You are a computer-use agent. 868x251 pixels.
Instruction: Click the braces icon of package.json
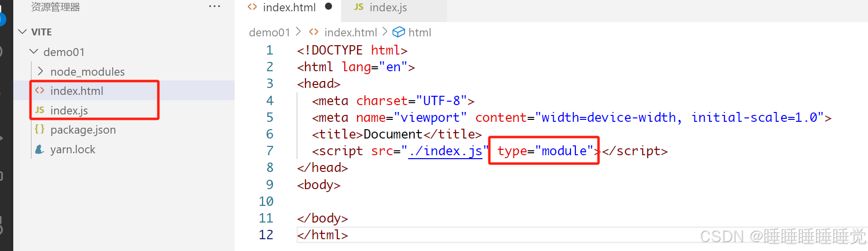tap(40, 129)
